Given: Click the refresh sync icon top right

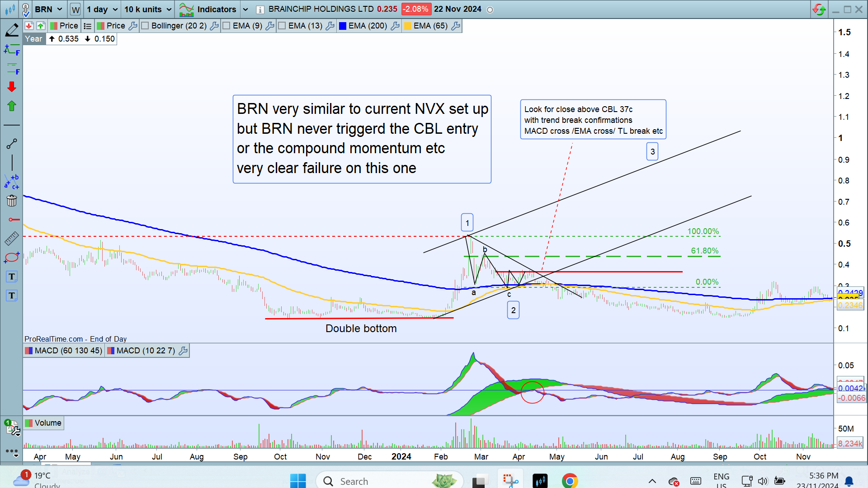Looking at the screenshot, I should click(x=819, y=9).
